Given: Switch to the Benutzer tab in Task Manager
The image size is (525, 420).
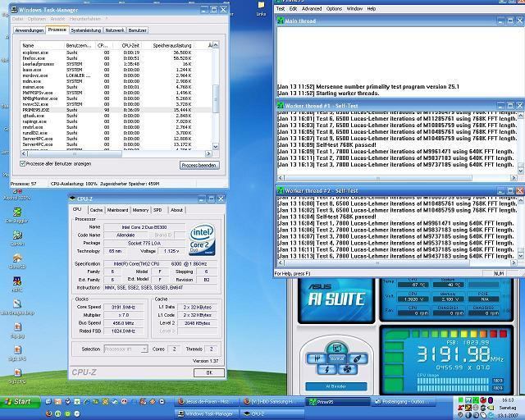Looking at the screenshot, I should click(x=137, y=30).
